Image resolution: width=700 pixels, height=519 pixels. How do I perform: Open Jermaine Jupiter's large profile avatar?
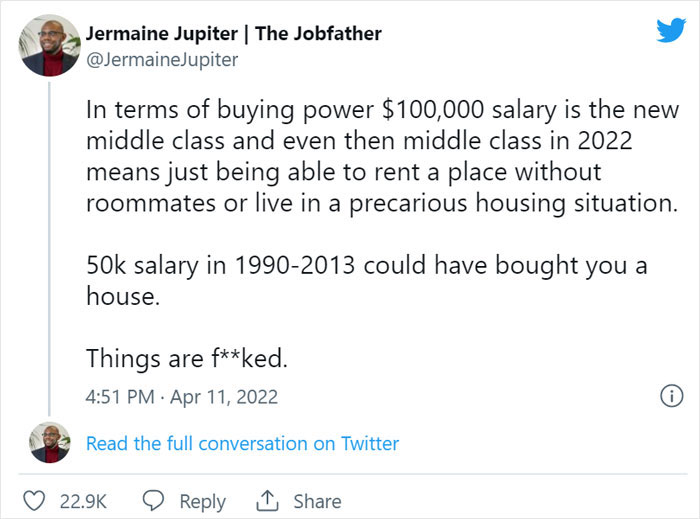pyautogui.click(x=49, y=45)
